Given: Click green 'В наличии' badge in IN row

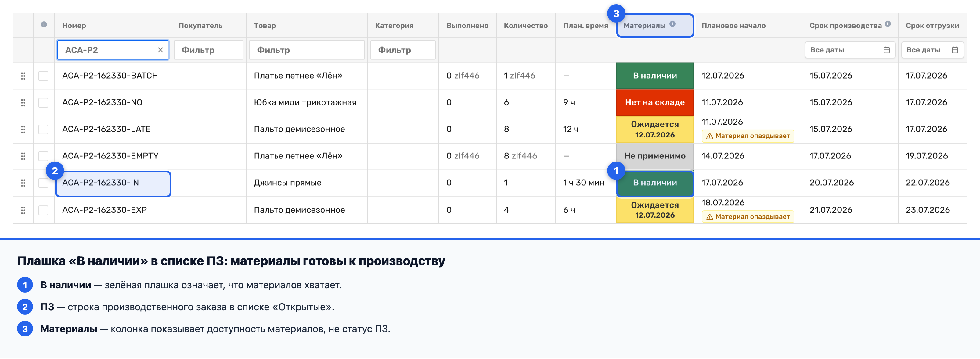Looking at the screenshot, I should pos(655,183).
